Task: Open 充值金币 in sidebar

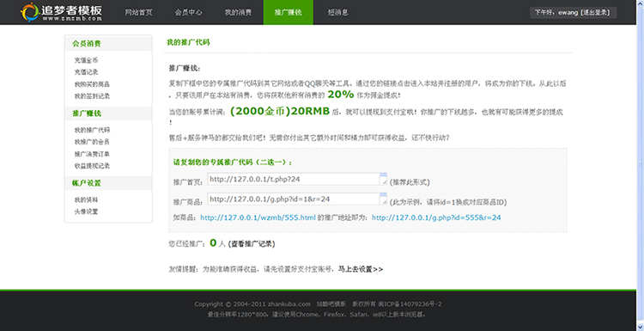Action: point(86,60)
